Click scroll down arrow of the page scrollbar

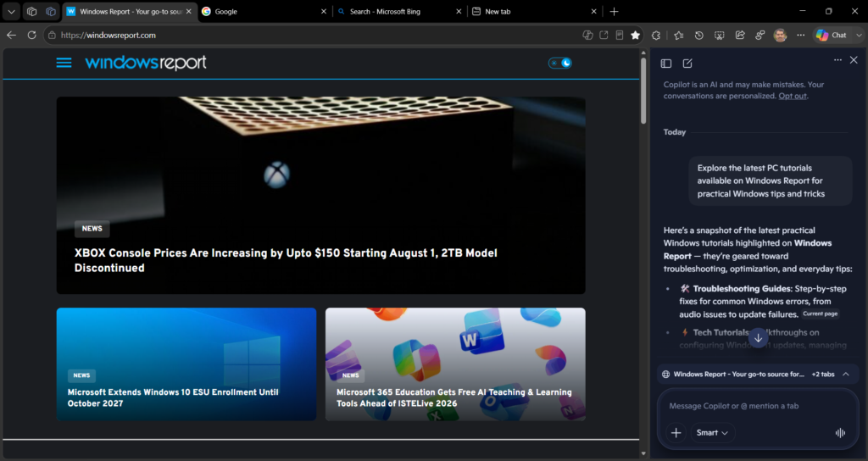pos(643,454)
